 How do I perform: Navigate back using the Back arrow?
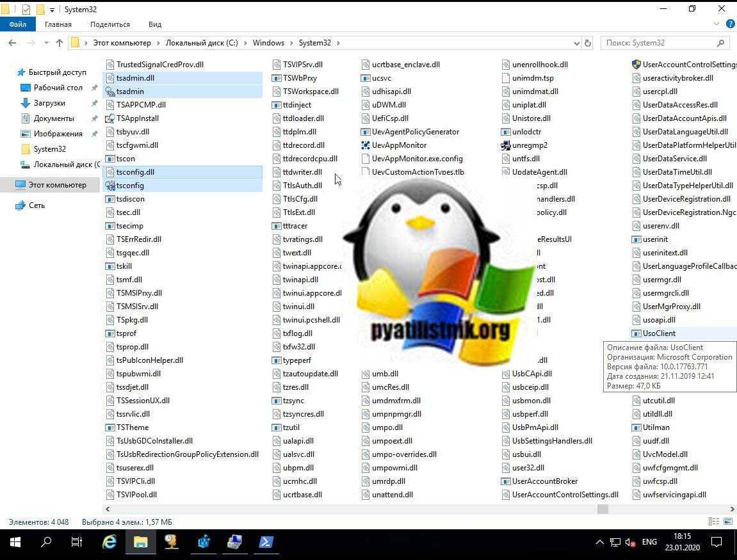[x=12, y=43]
